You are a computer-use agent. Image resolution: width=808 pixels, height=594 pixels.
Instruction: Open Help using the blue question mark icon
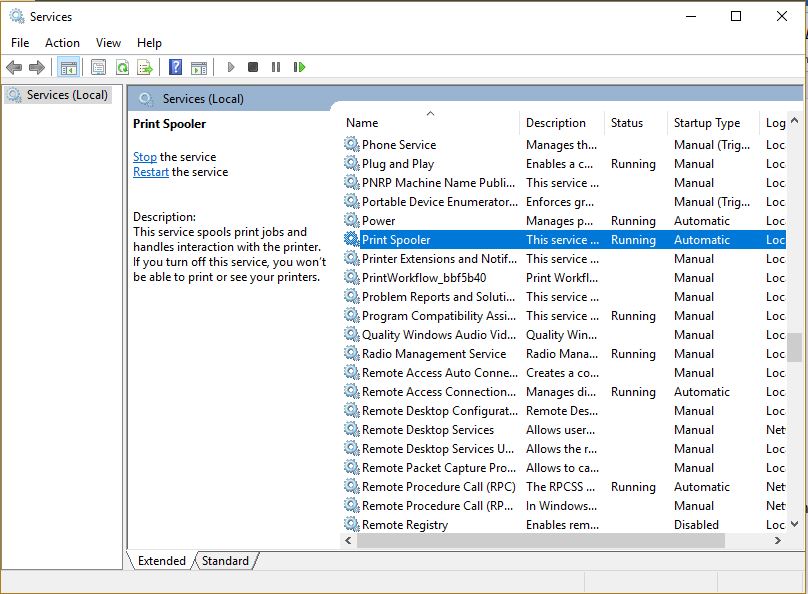tap(178, 67)
